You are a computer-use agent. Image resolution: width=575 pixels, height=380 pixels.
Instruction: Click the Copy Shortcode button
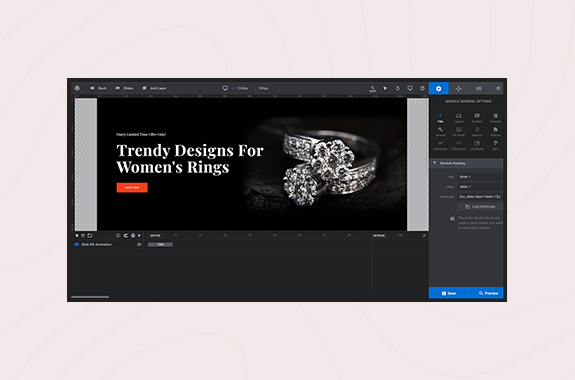pos(480,207)
